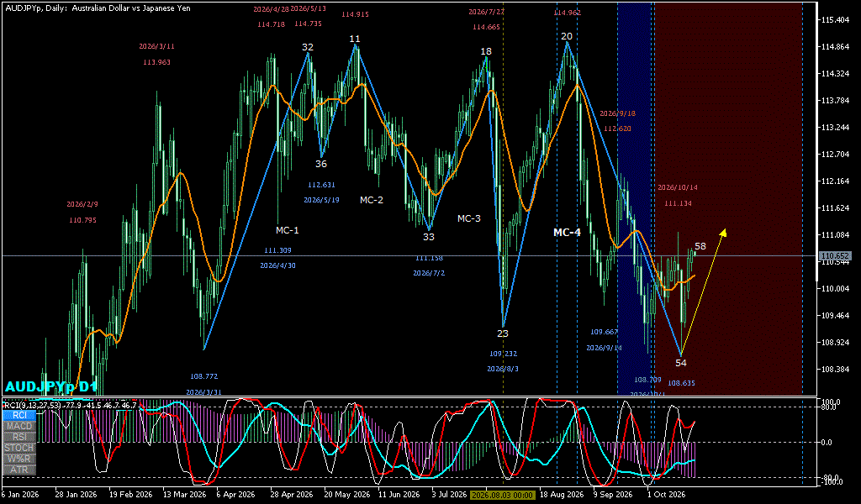Click the date label 2026/4/30
The image size is (861, 504).
(x=277, y=265)
